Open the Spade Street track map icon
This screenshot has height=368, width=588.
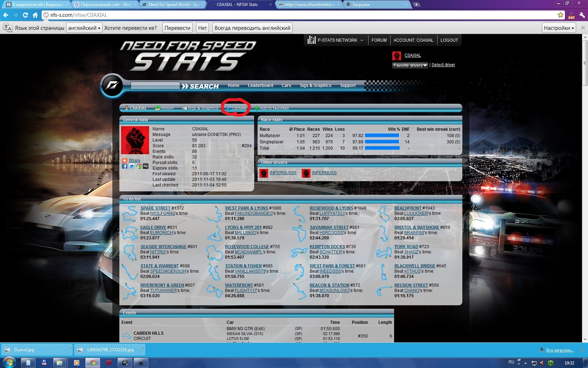coord(130,213)
